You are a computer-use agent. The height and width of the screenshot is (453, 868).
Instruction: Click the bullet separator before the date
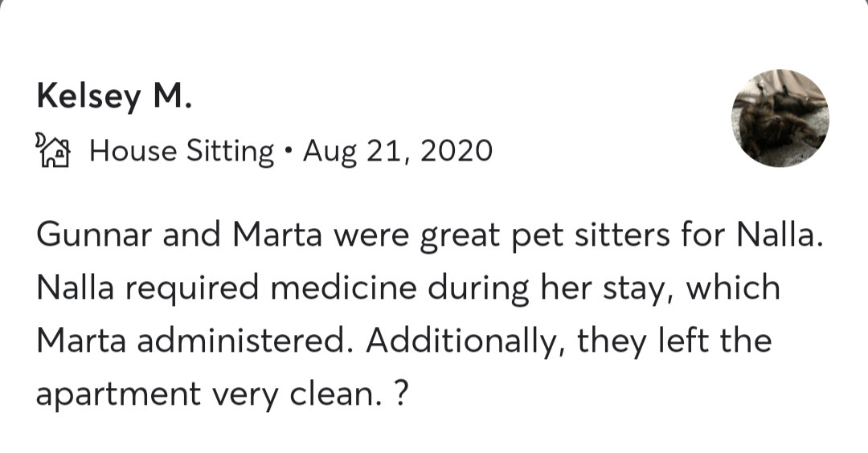click(288, 150)
